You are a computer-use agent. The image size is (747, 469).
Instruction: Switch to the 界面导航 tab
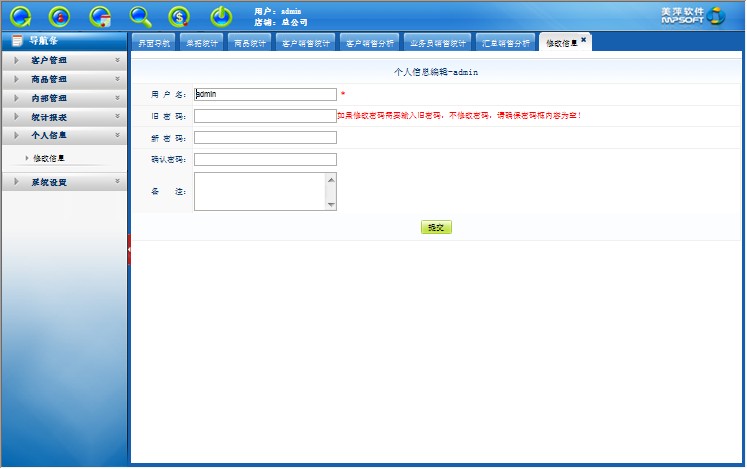coord(153,43)
